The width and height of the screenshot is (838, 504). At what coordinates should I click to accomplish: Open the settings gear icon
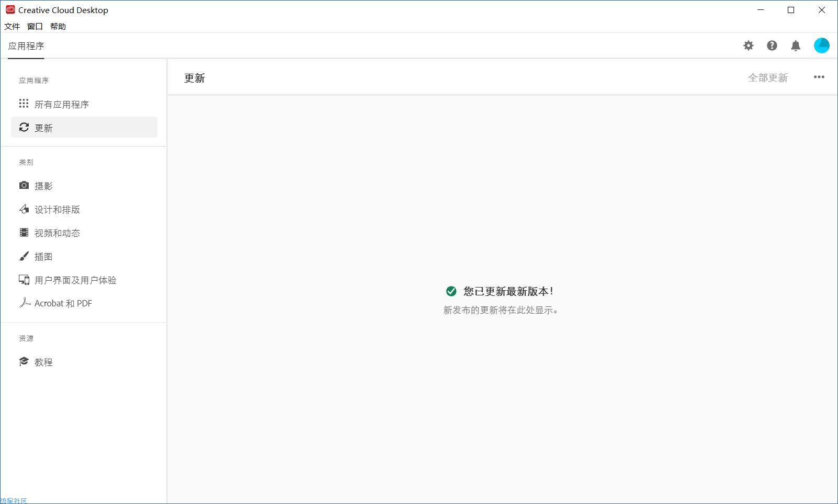pyautogui.click(x=749, y=45)
